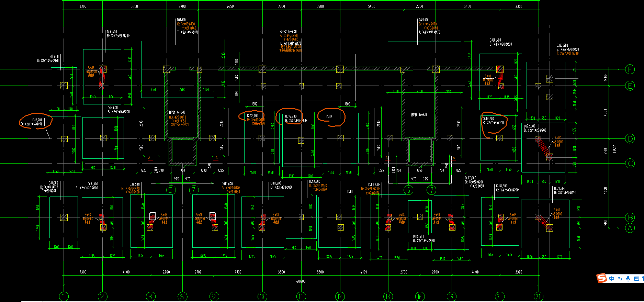The height and width of the screenshot is (302, 644).
Task: Toggle the 中 Chinese/English input mode
Action: 612,279
